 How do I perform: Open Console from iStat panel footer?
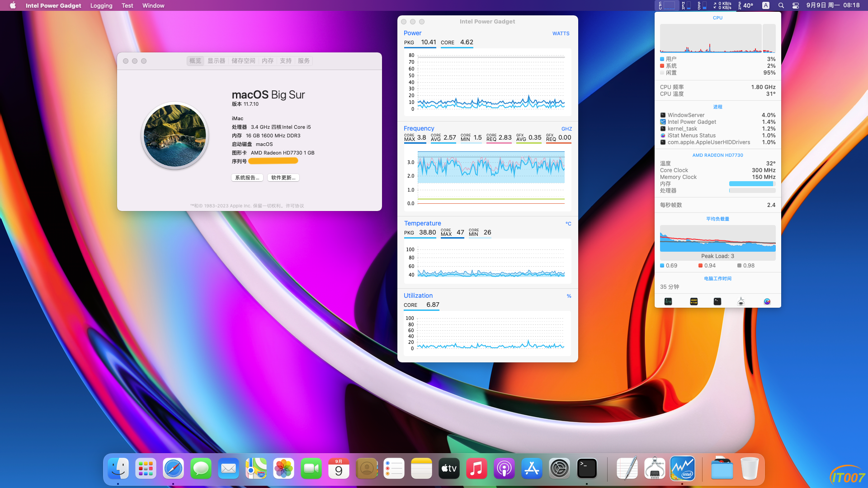tap(694, 301)
